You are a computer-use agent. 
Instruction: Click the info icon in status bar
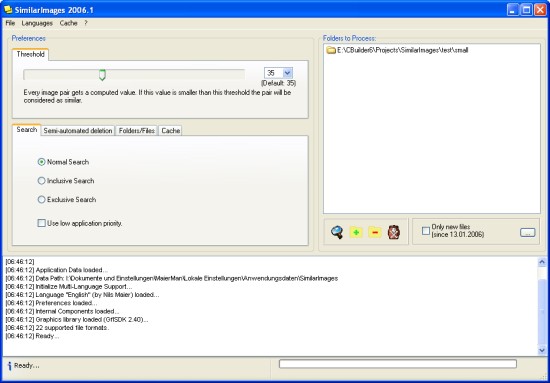pos(9,366)
